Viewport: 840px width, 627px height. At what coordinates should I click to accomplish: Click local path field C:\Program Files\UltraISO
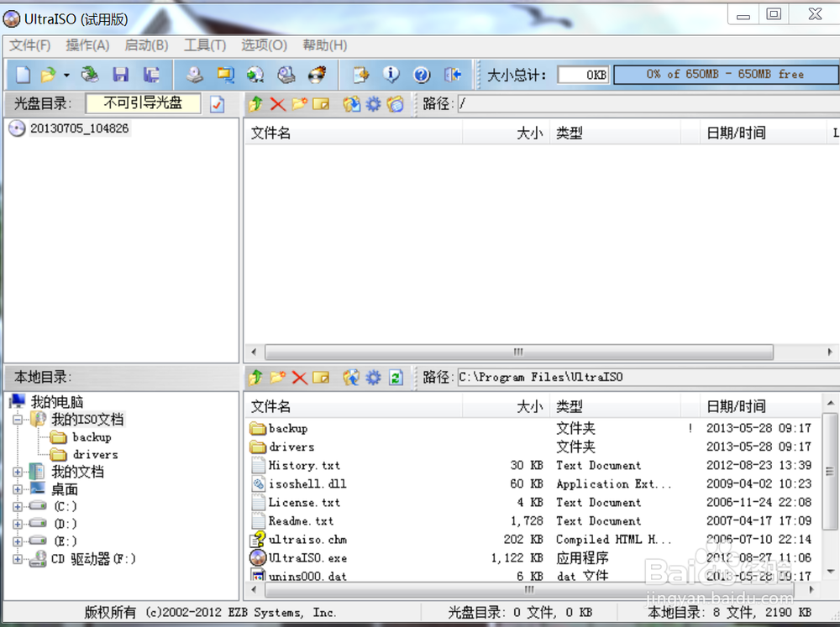[x=648, y=378]
